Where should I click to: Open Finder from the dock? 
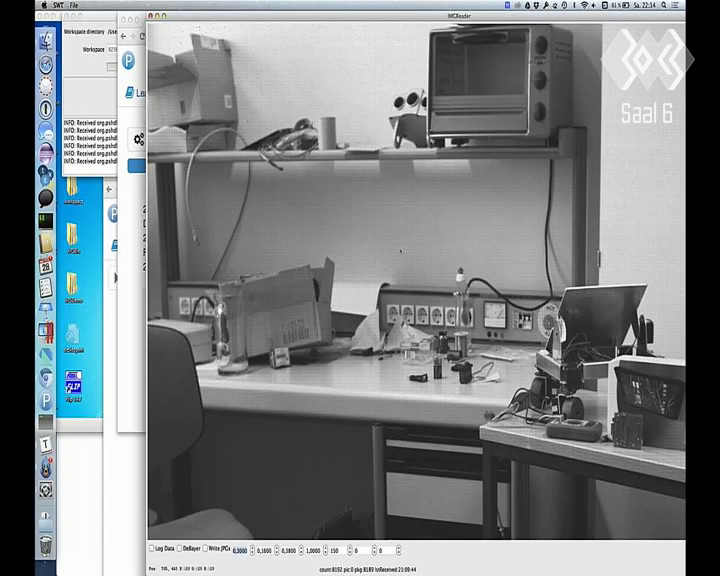[x=46, y=41]
